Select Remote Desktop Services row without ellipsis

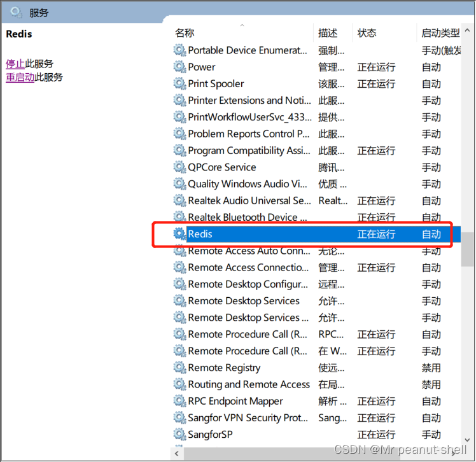coord(244,301)
